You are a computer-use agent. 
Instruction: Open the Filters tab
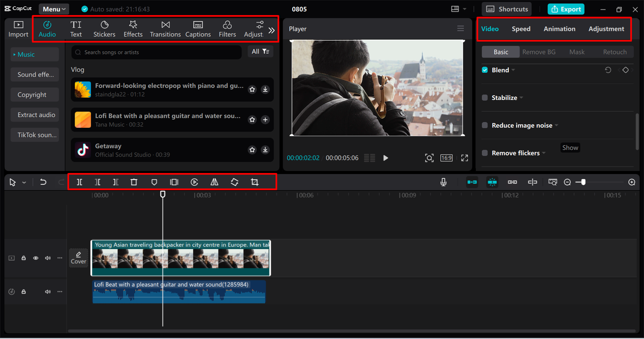click(227, 29)
